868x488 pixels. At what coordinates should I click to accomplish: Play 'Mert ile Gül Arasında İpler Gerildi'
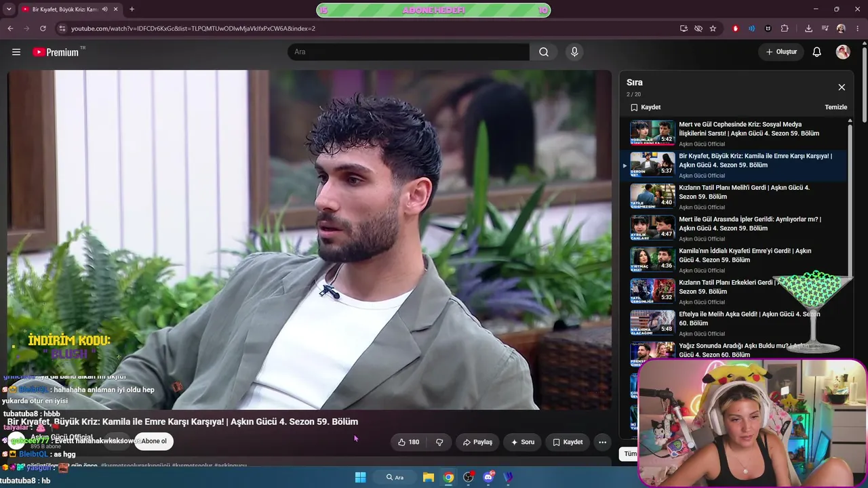734,228
